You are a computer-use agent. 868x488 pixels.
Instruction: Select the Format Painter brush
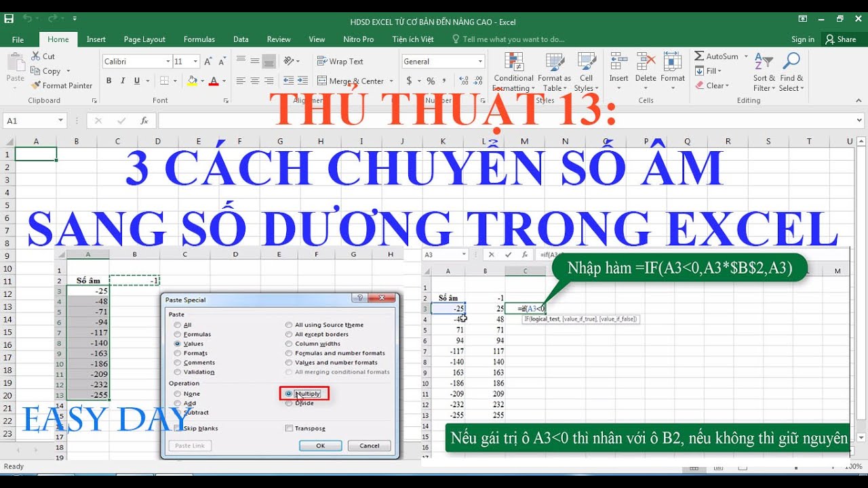(x=35, y=85)
